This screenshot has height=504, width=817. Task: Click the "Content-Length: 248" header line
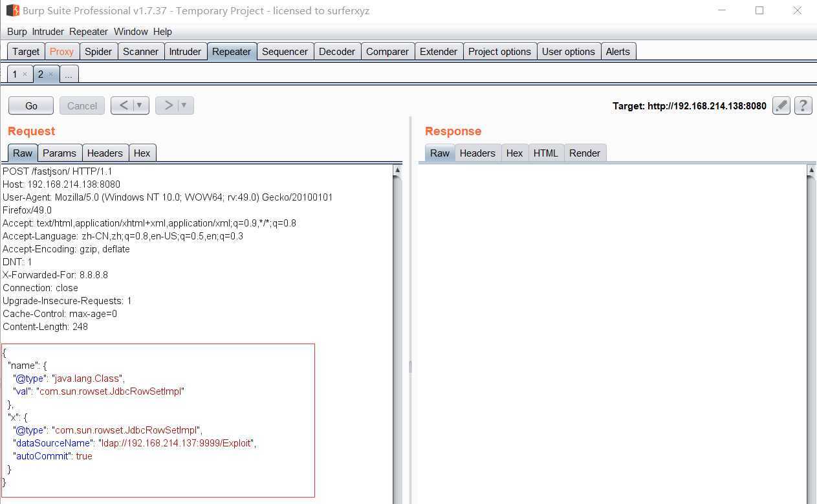45,327
